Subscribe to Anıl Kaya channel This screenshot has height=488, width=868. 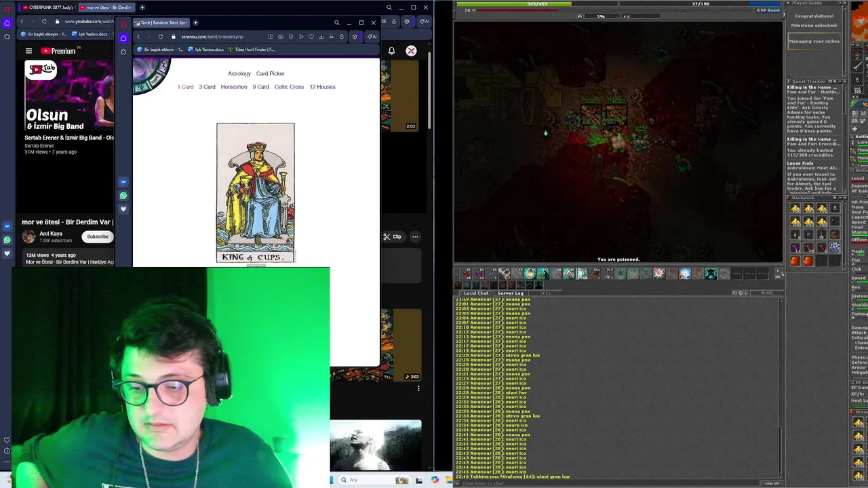[x=97, y=237]
